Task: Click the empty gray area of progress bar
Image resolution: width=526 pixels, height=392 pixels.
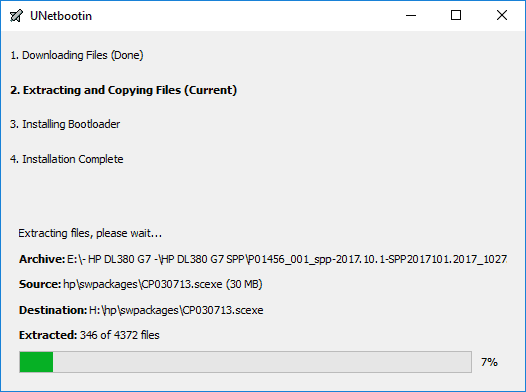Action: pyautogui.click(x=262, y=362)
